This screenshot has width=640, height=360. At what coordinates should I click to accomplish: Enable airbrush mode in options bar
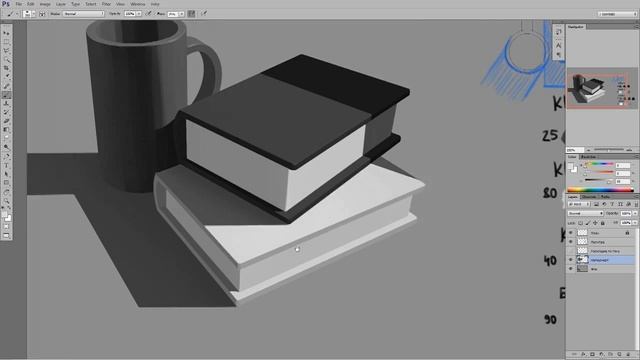tap(191, 13)
